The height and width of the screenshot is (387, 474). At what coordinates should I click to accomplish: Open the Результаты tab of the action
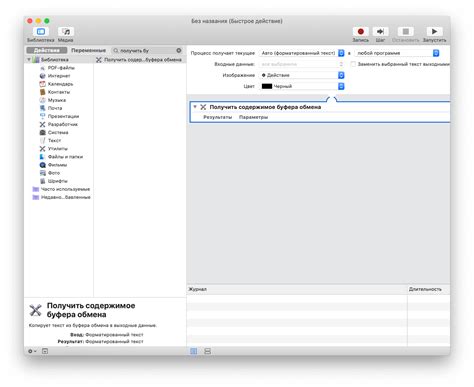(x=218, y=117)
